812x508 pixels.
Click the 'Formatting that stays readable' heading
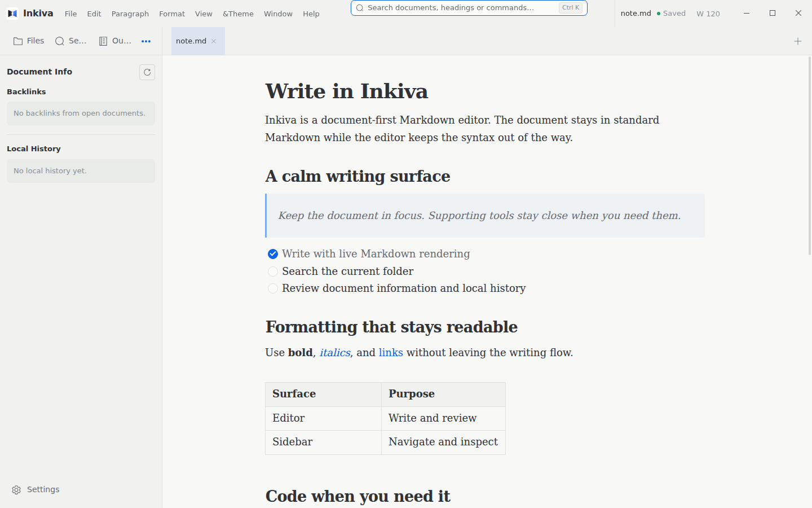coord(392,327)
